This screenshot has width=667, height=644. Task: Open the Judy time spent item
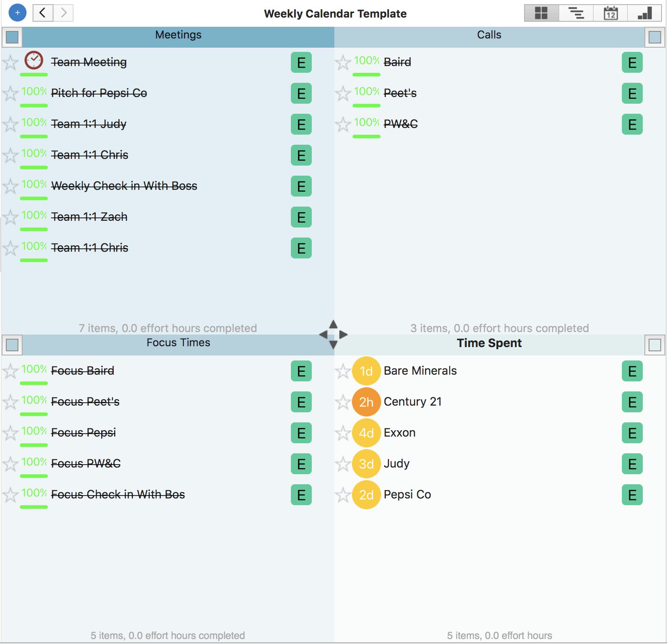(397, 464)
